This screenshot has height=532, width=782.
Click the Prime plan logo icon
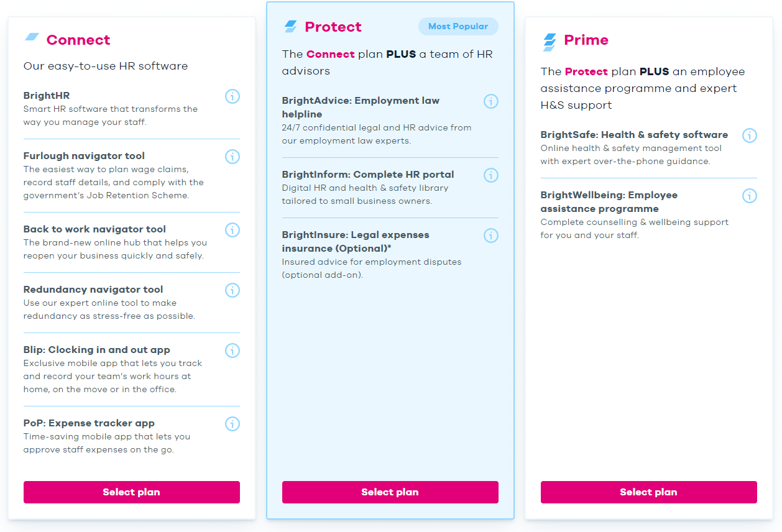click(548, 39)
